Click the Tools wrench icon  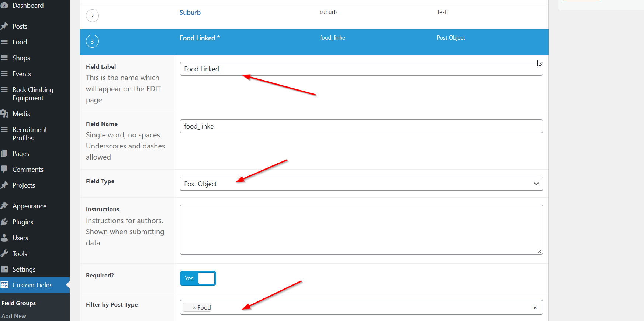pyautogui.click(x=4, y=253)
